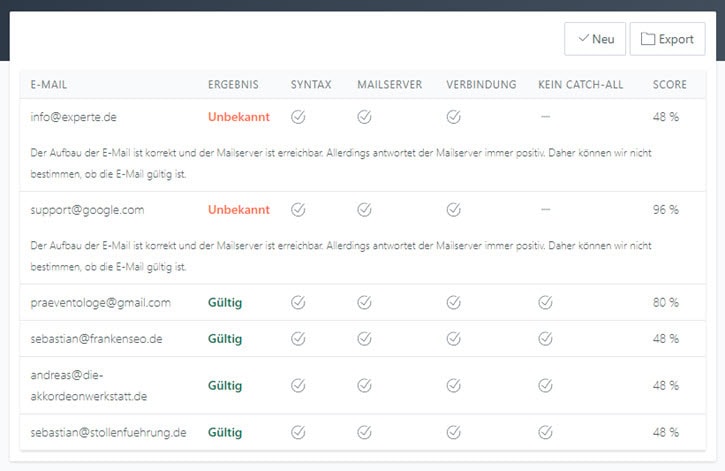Click the Score column header
The height and width of the screenshot is (471, 725).
[669, 85]
